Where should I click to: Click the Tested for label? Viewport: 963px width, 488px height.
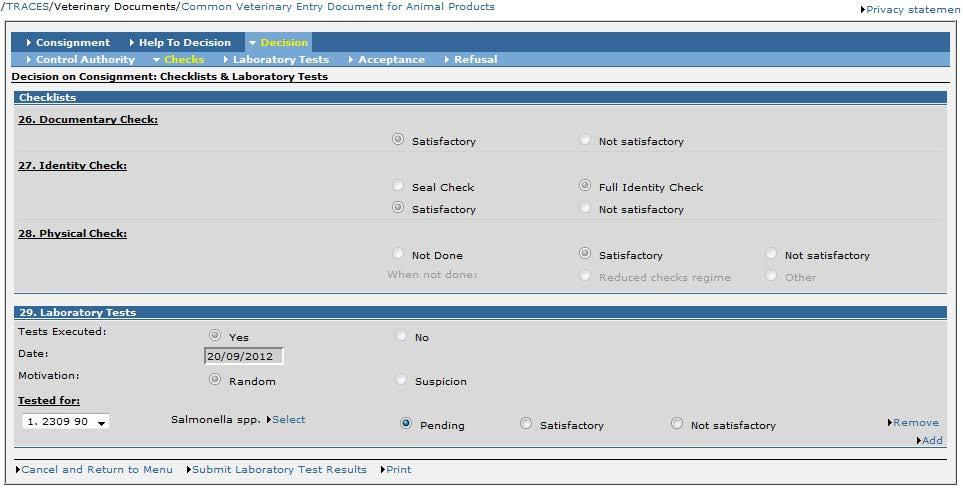49,401
